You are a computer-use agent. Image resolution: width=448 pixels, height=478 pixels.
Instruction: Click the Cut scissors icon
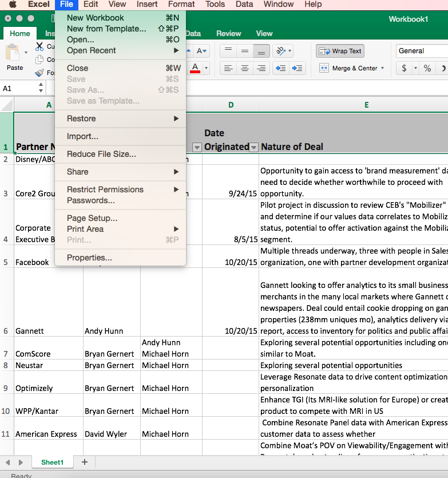39,46
